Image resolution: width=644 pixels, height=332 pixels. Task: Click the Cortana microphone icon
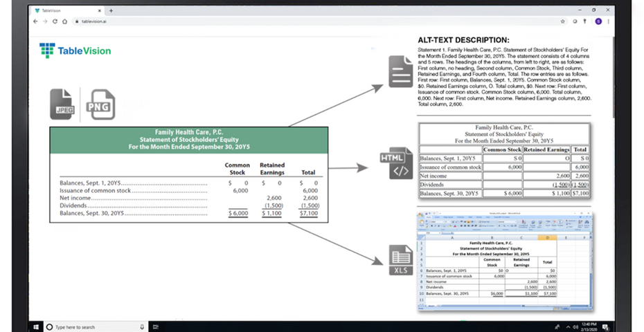click(142, 327)
